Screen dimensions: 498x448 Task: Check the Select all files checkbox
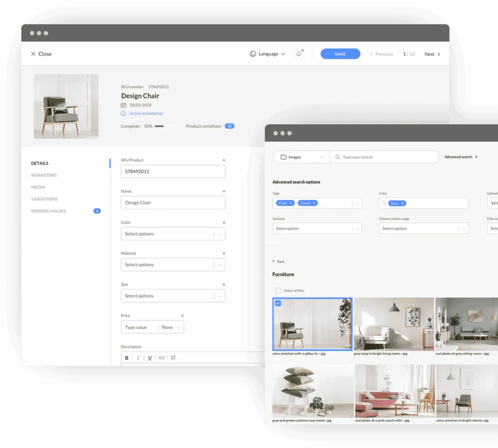tap(278, 291)
